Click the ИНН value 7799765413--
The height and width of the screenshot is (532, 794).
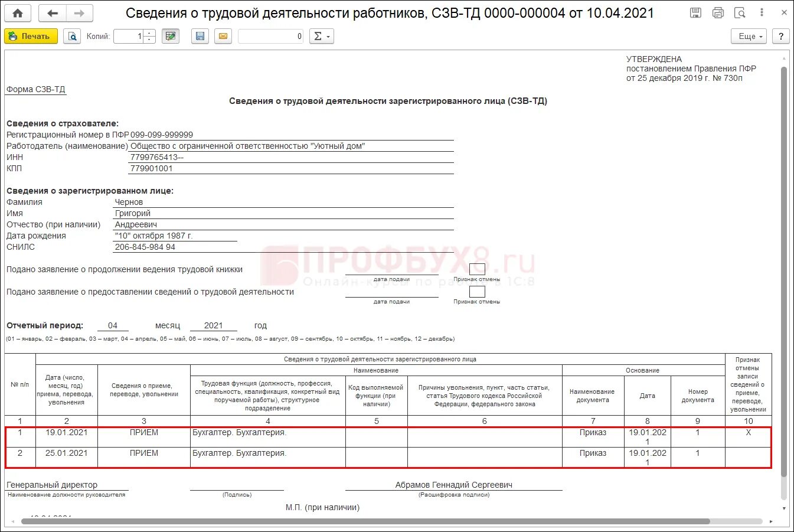157,157
